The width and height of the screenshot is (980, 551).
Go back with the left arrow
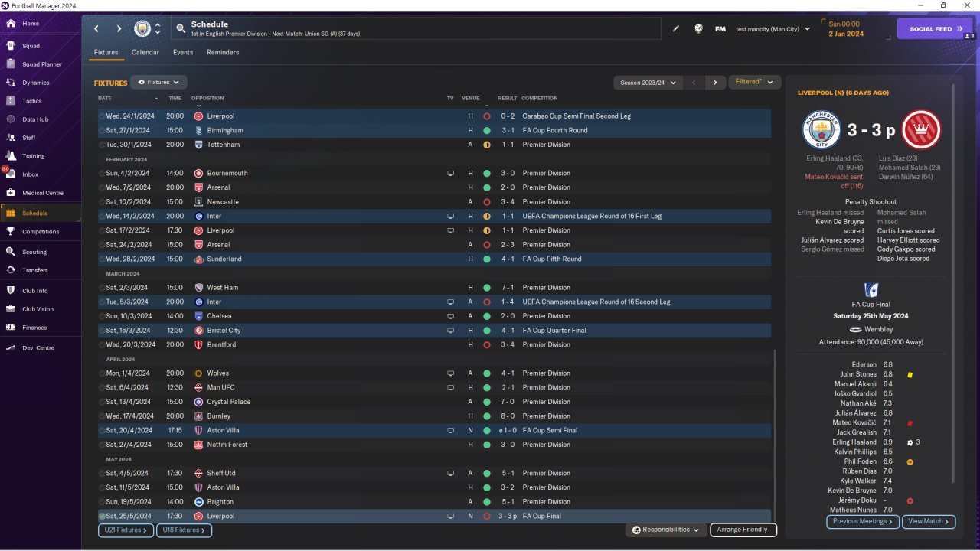click(96, 29)
